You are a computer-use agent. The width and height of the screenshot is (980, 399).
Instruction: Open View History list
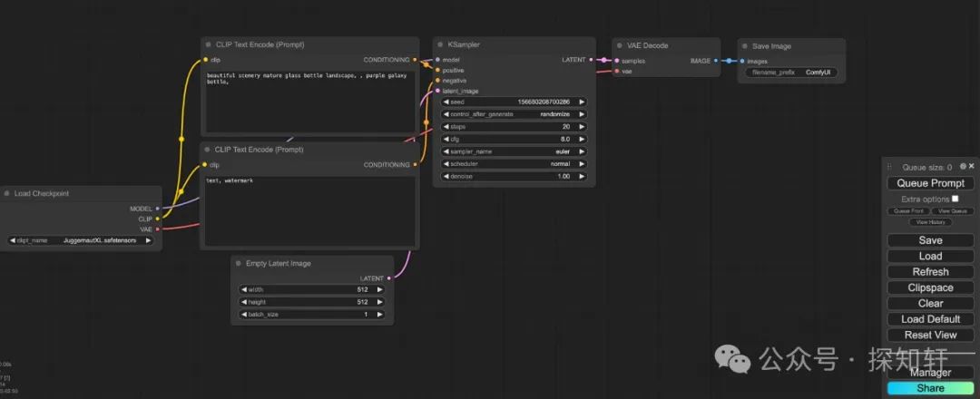pos(930,222)
